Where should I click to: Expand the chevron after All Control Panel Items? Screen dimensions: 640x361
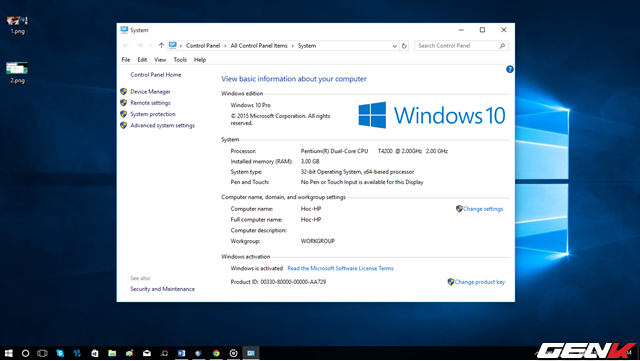pos(293,46)
